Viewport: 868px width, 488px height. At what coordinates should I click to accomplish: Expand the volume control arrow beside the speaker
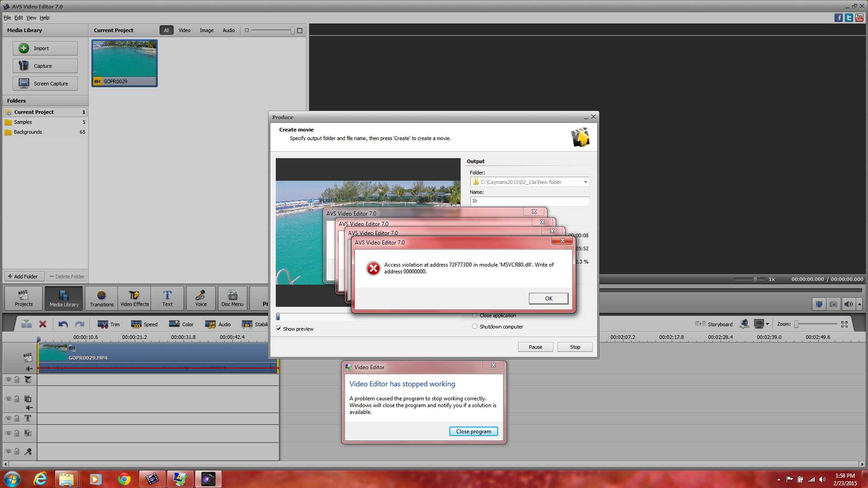(859, 304)
